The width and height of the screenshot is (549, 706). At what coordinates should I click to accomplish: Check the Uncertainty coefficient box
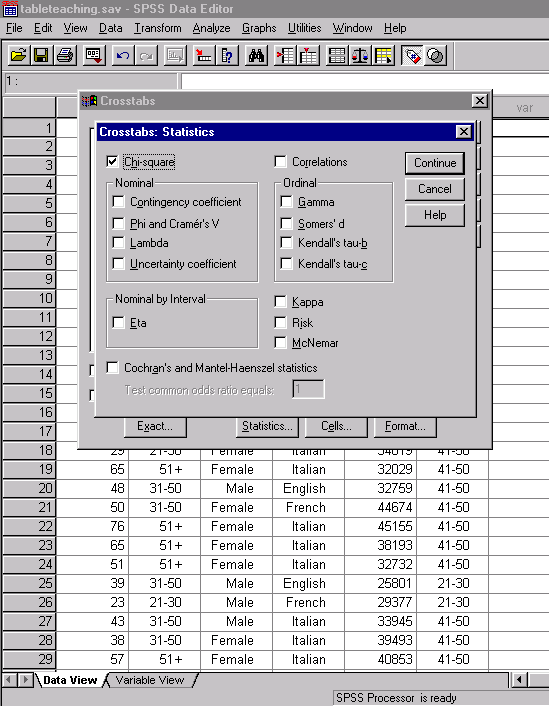tap(118, 263)
